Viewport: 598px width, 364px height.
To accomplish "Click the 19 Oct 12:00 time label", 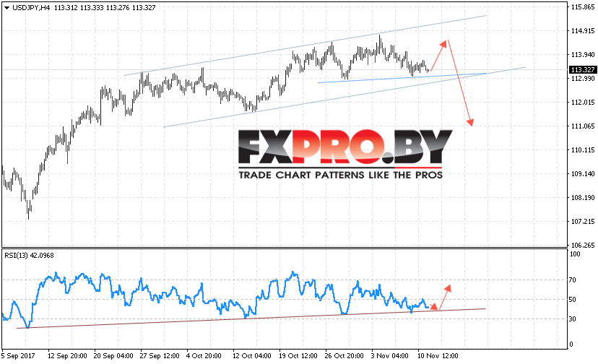I will pos(298,356).
